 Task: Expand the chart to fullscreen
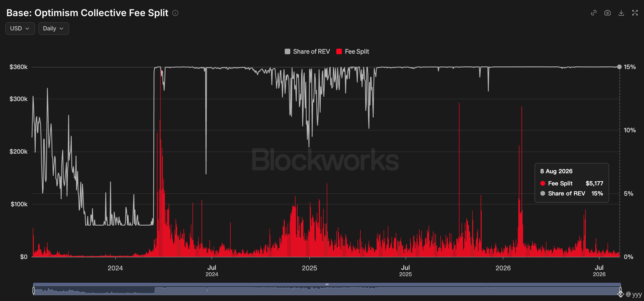(x=635, y=13)
